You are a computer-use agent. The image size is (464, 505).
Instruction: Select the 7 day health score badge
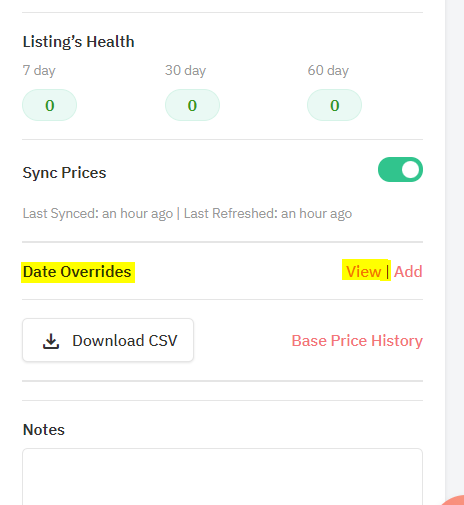coord(50,105)
